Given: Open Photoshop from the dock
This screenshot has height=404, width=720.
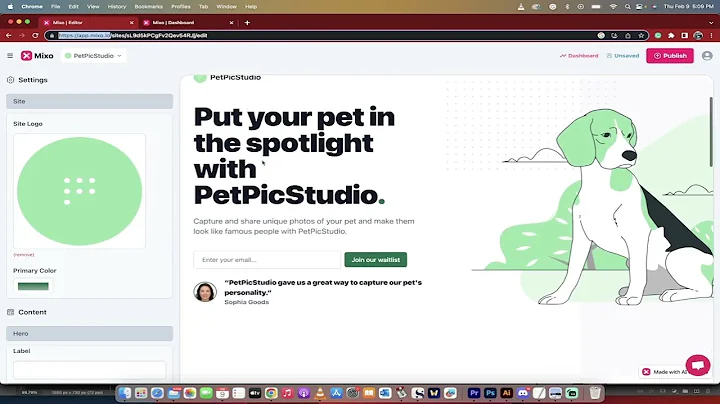Looking at the screenshot, I should point(490,393).
